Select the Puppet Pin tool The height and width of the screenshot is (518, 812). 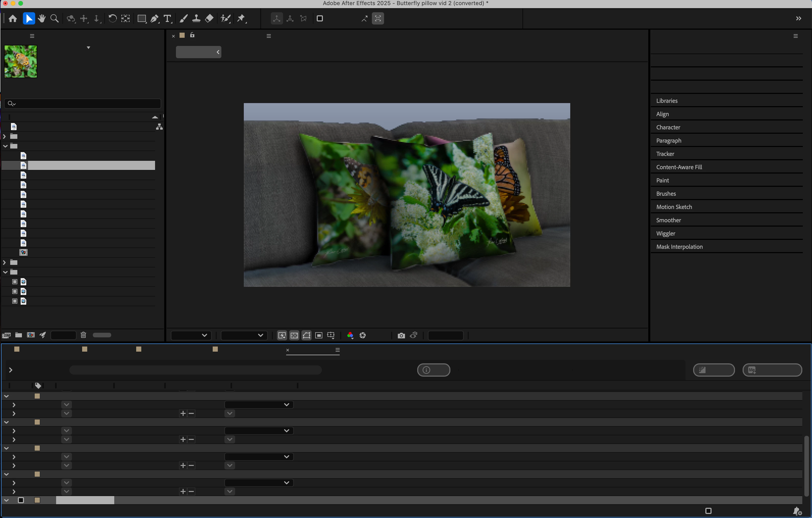coord(241,19)
